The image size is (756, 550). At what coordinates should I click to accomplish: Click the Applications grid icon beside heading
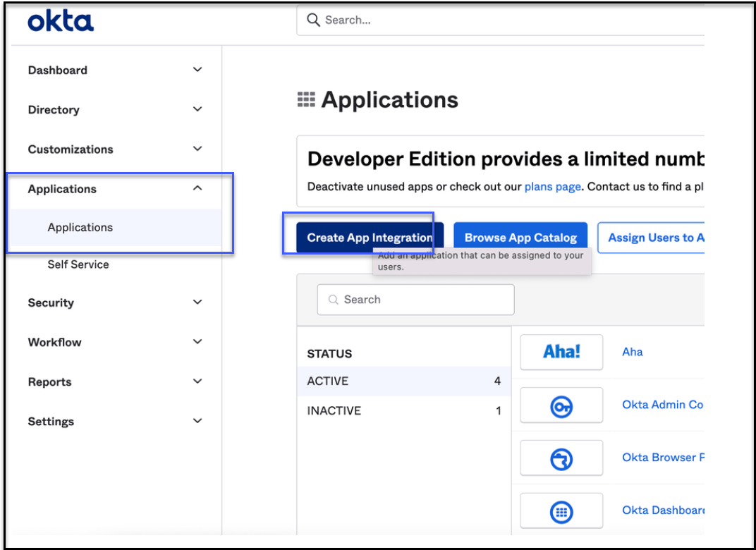(x=306, y=99)
